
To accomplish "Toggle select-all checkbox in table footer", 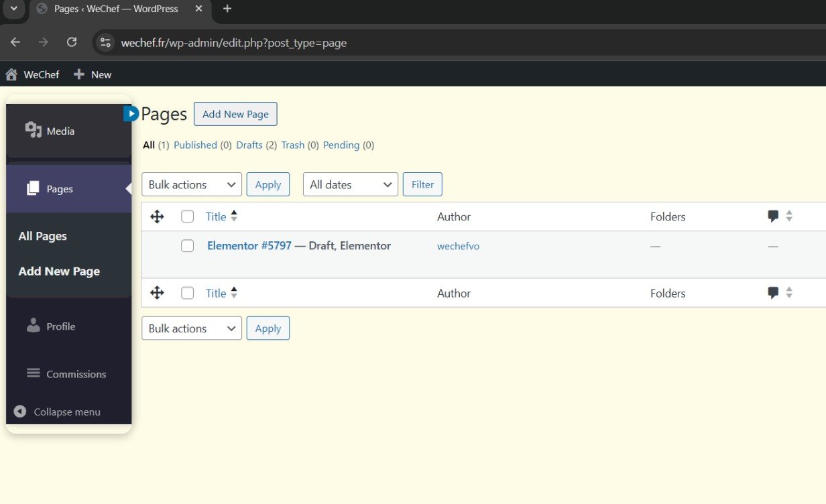I will 188,293.
